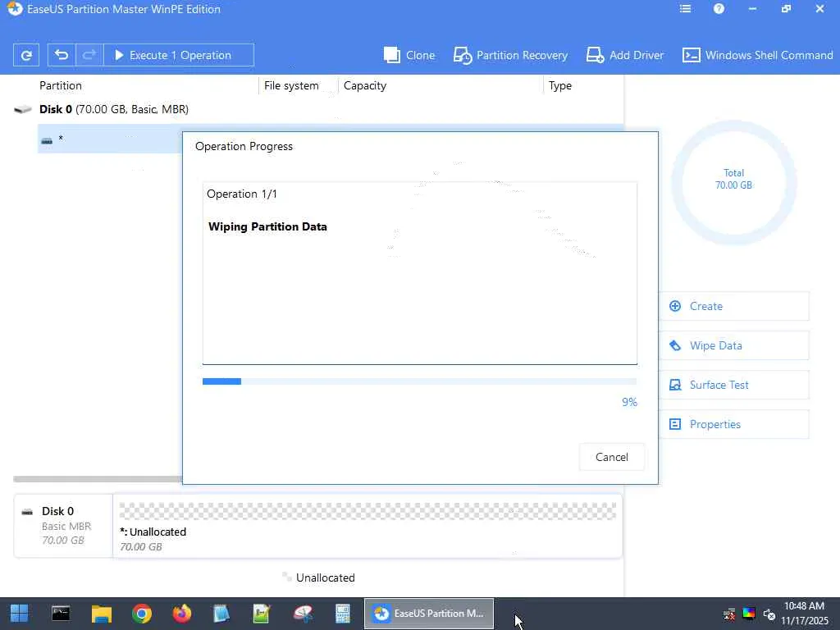840x630 pixels.
Task: Click the Wiping Partition Data text
Action: tap(267, 226)
